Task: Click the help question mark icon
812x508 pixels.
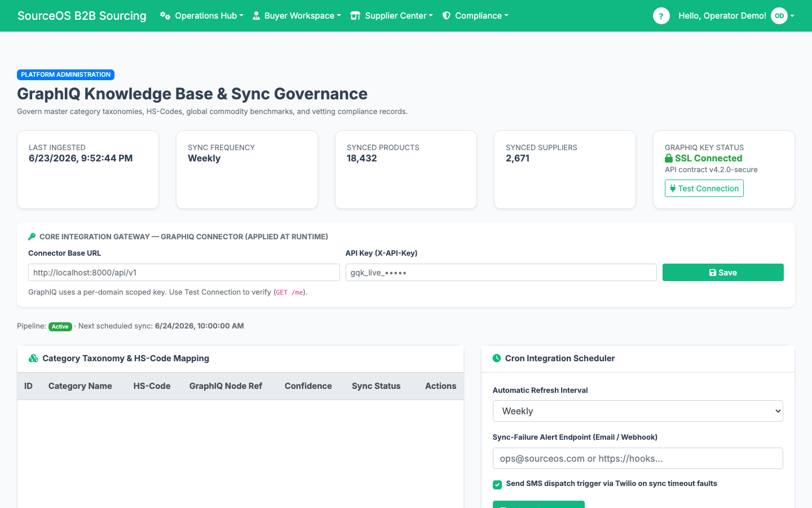Action: (661, 16)
